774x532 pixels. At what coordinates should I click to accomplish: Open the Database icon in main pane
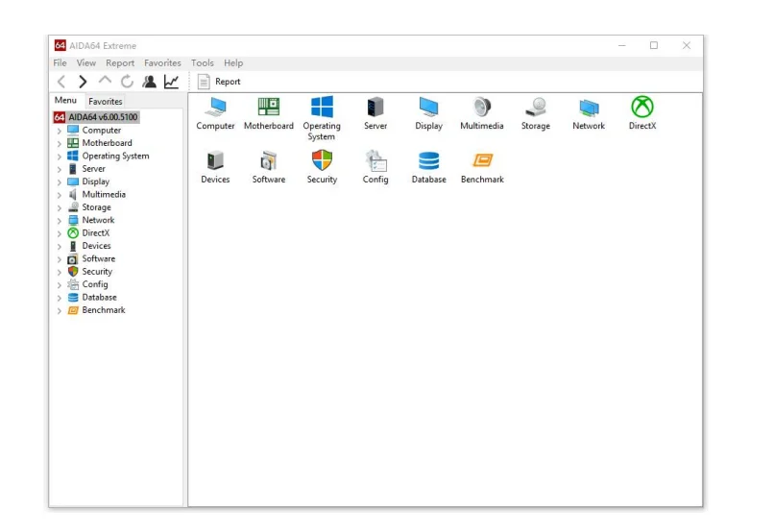(x=428, y=161)
